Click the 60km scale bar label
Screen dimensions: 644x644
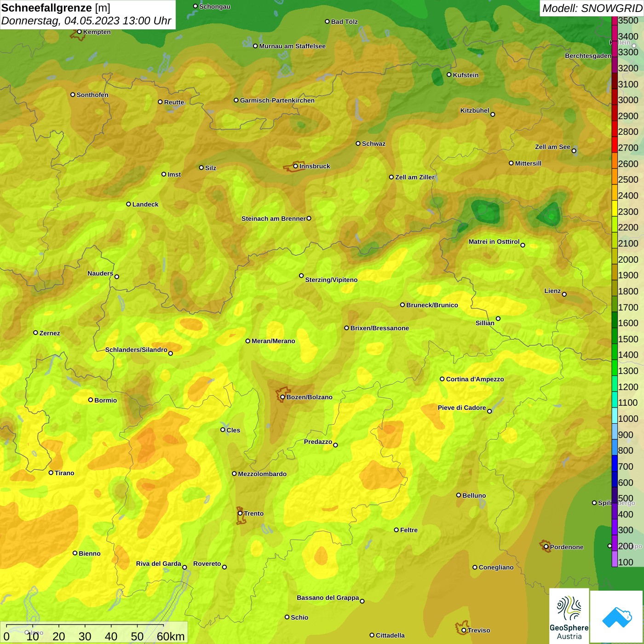pos(171,636)
